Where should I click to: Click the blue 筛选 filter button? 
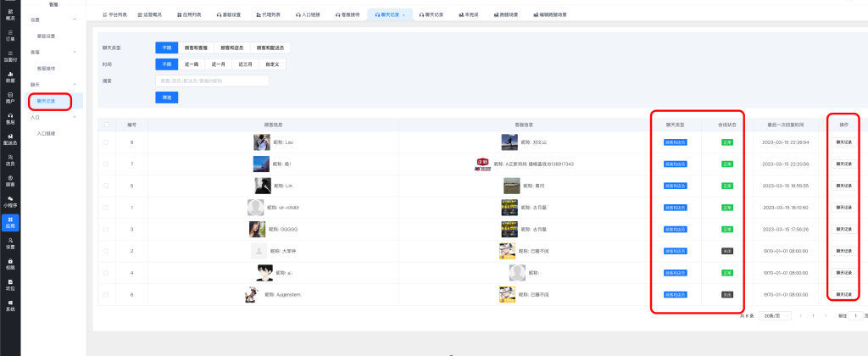point(166,97)
